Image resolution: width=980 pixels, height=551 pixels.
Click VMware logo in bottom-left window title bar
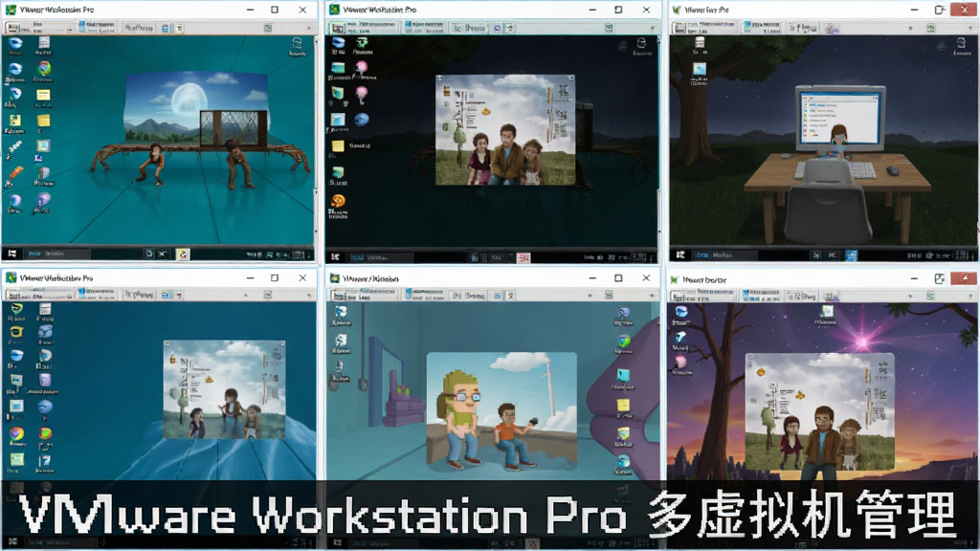click(x=11, y=277)
